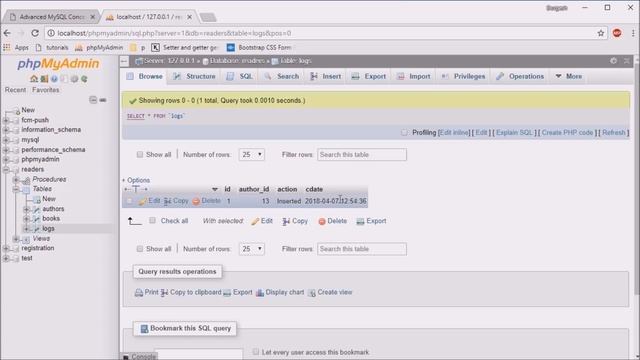Click the red Delete icon in row 1
Screen dimensions: 640x360
tap(196, 201)
